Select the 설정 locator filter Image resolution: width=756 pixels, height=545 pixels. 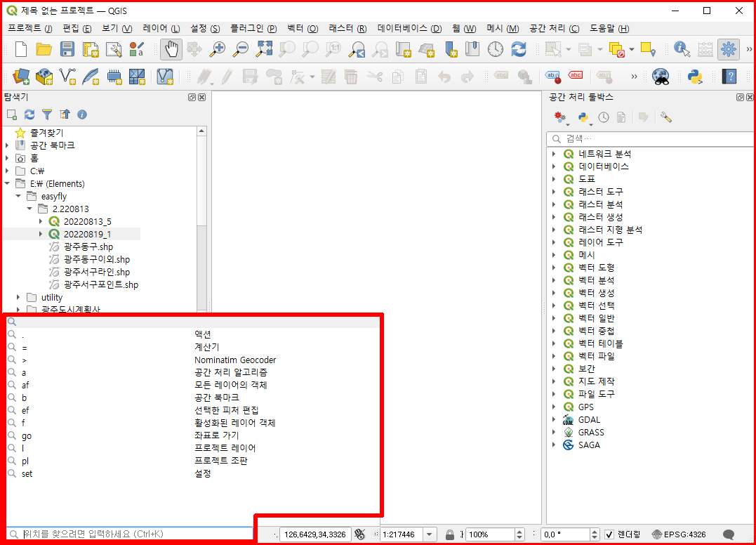pyautogui.click(x=193, y=473)
